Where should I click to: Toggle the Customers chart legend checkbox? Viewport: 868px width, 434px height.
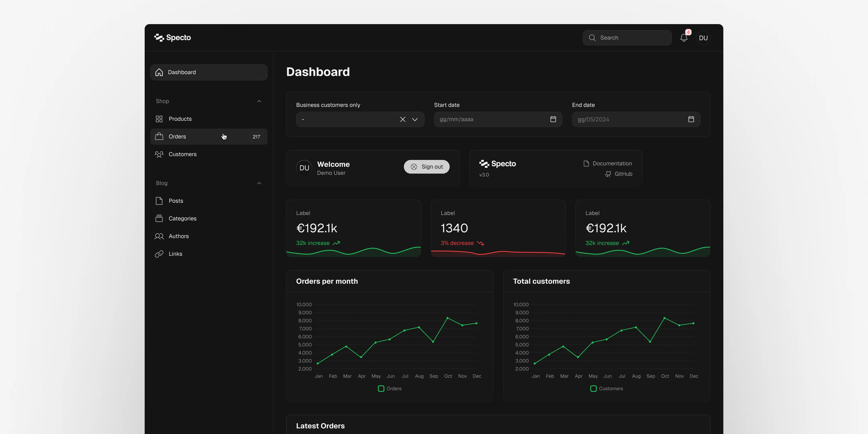tap(593, 389)
